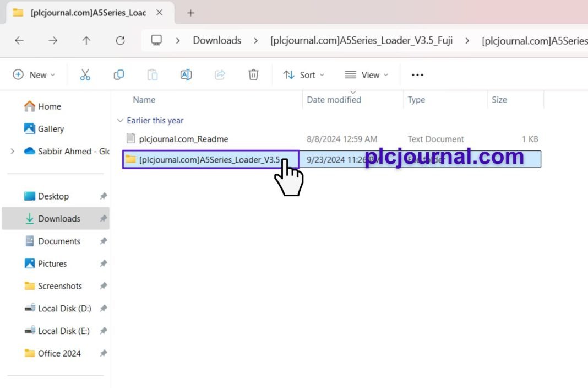The width and height of the screenshot is (588, 388).
Task: Open the A5Series_Loader_V3.5 folder
Action: click(x=209, y=160)
